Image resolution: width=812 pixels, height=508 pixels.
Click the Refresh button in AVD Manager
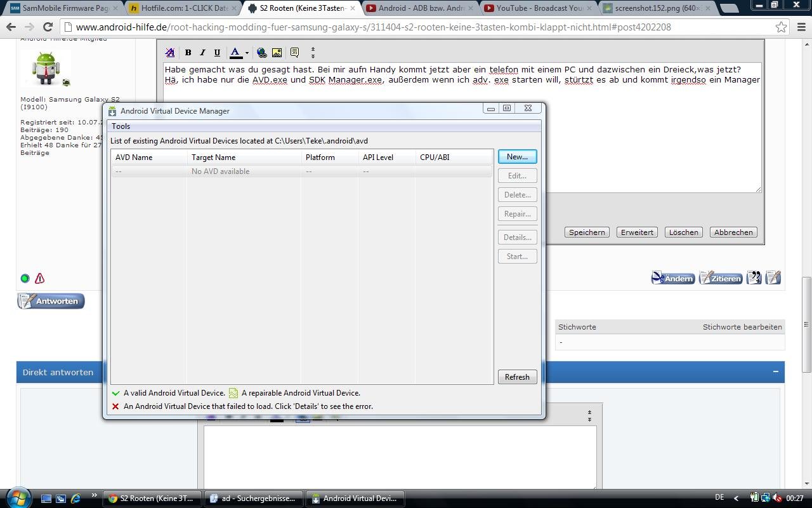(517, 377)
